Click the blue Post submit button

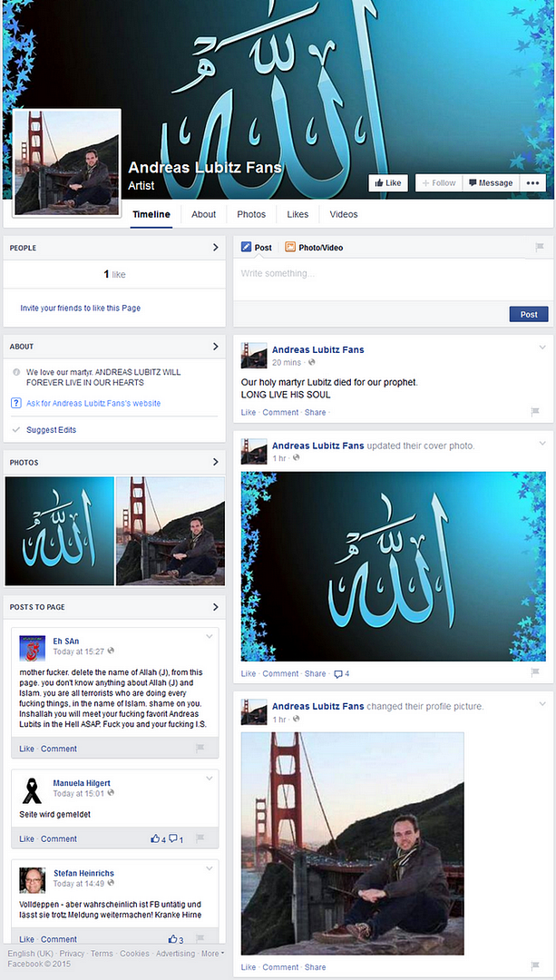(x=529, y=314)
